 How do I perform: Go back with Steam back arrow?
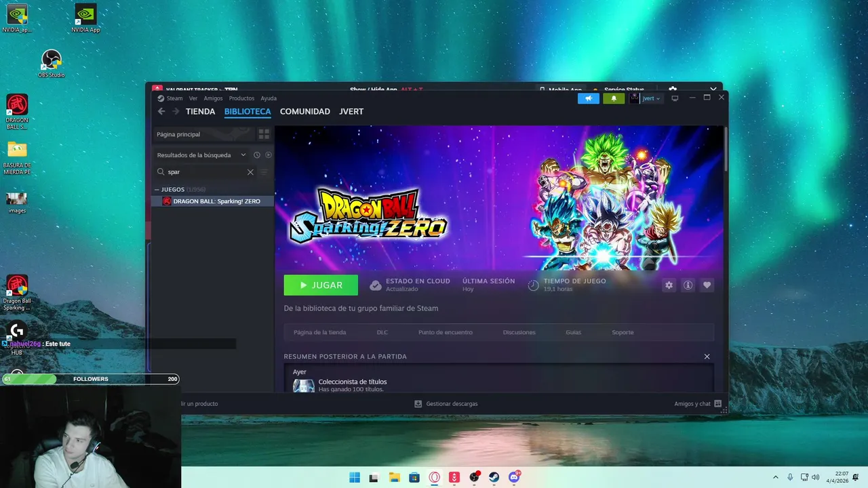tap(161, 111)
